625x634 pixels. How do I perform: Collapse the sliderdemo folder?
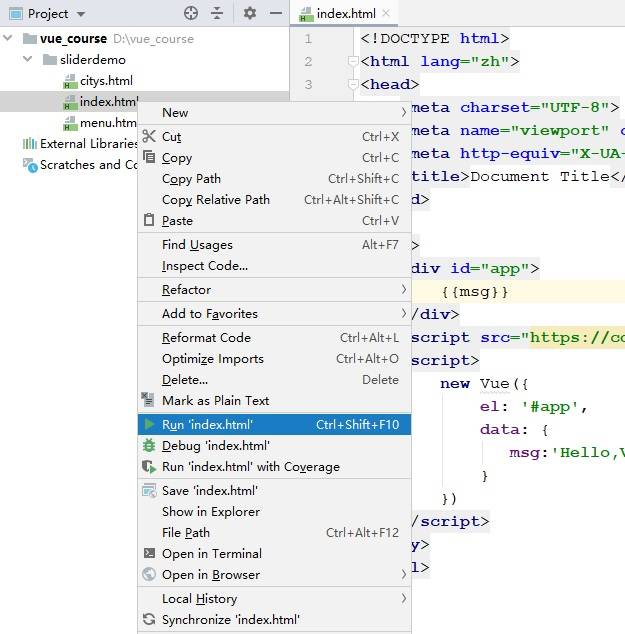[x=30, y=60]
